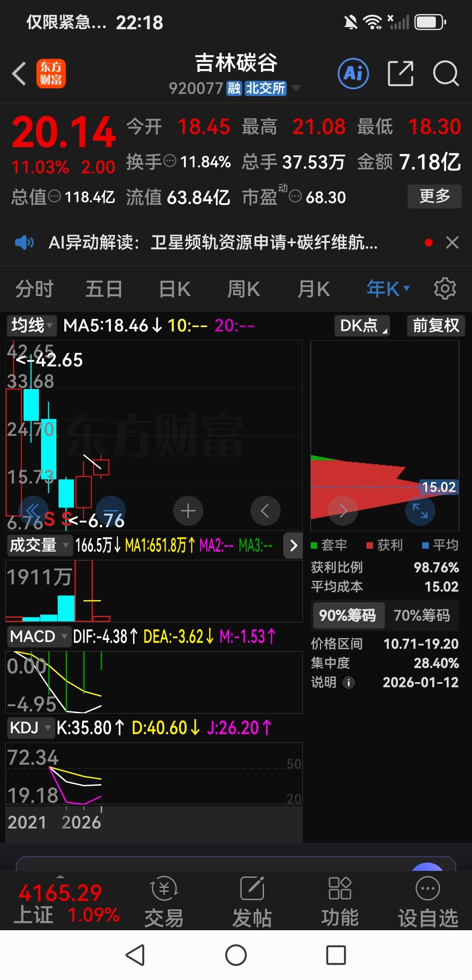Tap the volume bar chart
The height and width of the screenshot is (980, 472).
point(154,591)
